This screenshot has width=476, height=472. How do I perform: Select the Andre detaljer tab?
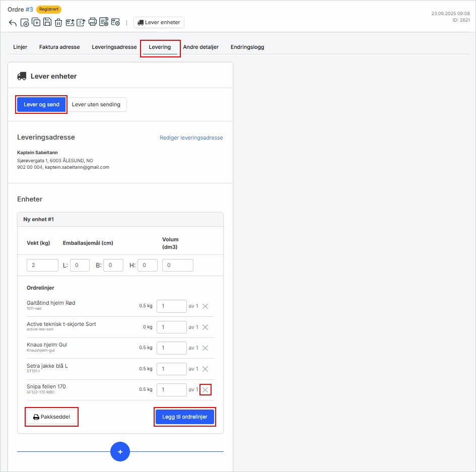200,47
